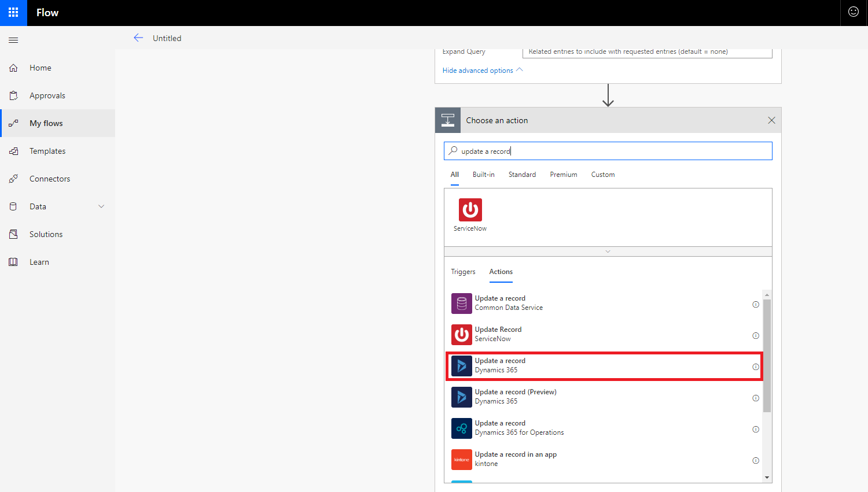Click the Common Data Service database icon
This screenshot has width=868, height=492.
pos(462,304)
